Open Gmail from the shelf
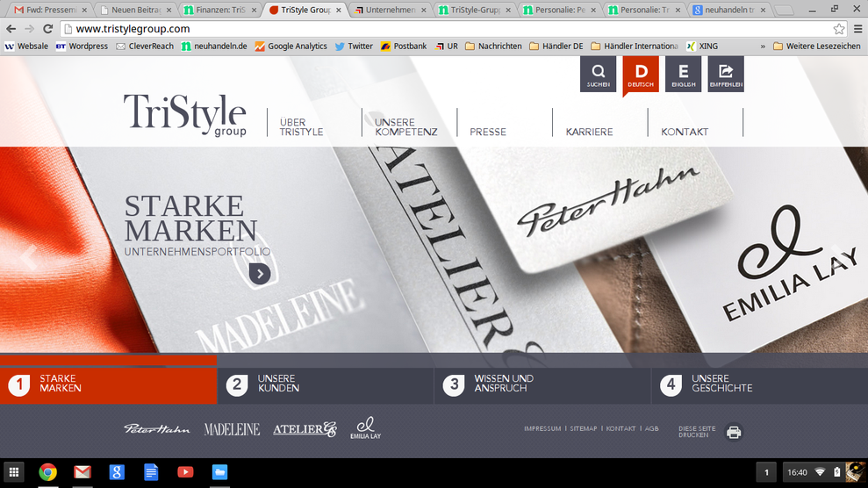The image size is (868, 488). tap(82, 472)
